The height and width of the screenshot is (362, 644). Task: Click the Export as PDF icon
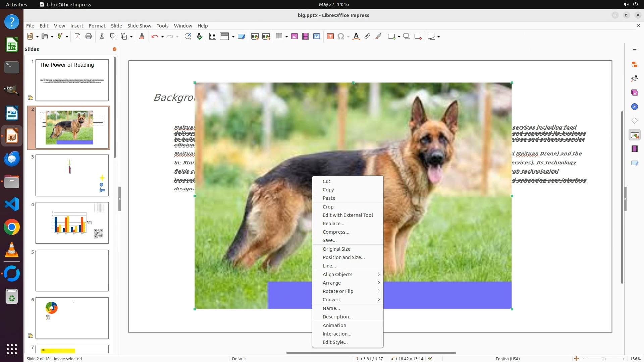[77, 37]
